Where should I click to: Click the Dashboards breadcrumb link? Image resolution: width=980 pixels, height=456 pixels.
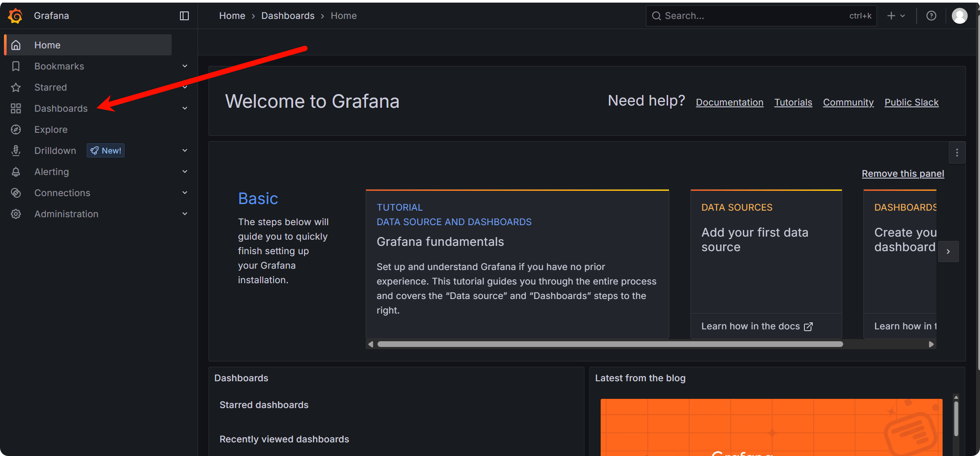[x=288, y=16]
